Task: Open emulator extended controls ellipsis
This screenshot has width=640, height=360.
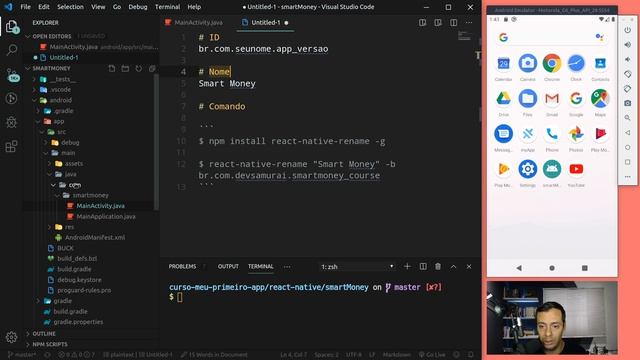Action: coord(627,177)
